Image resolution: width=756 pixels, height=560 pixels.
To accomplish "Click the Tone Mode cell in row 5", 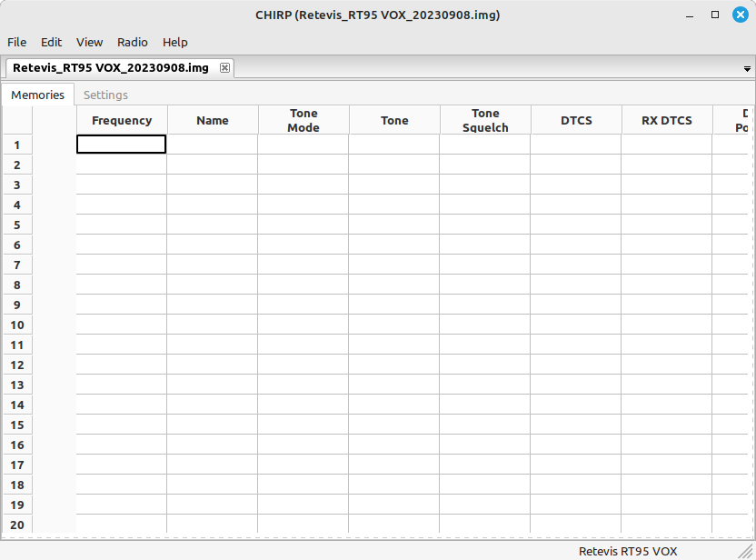I will (303, 225).
